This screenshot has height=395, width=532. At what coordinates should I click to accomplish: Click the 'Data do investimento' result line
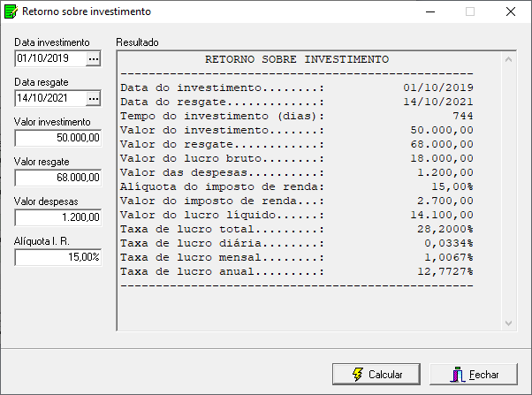point(297,87)
